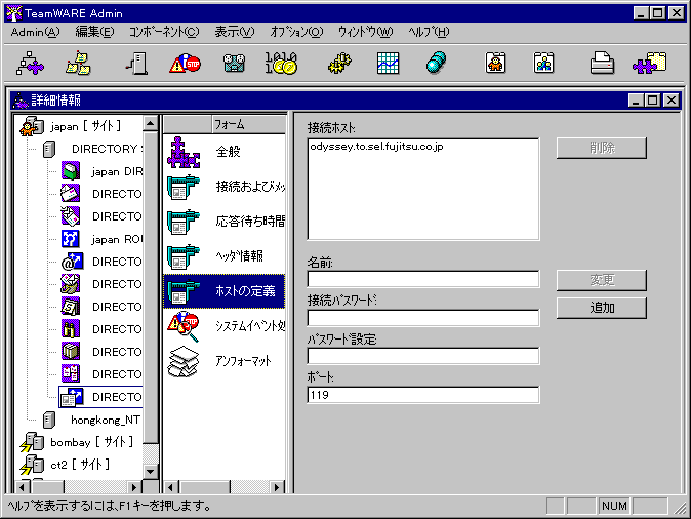Viewport: 691px width, 519px height.
Task: Click the purple puzzle with note icon
Action: (x=650, y=63)
